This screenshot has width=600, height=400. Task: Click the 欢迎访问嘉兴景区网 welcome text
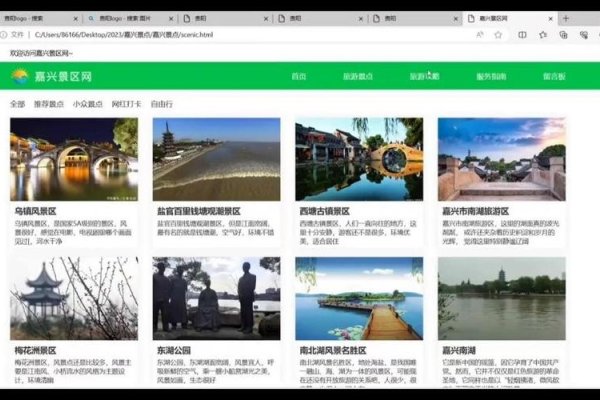(41, 53)
